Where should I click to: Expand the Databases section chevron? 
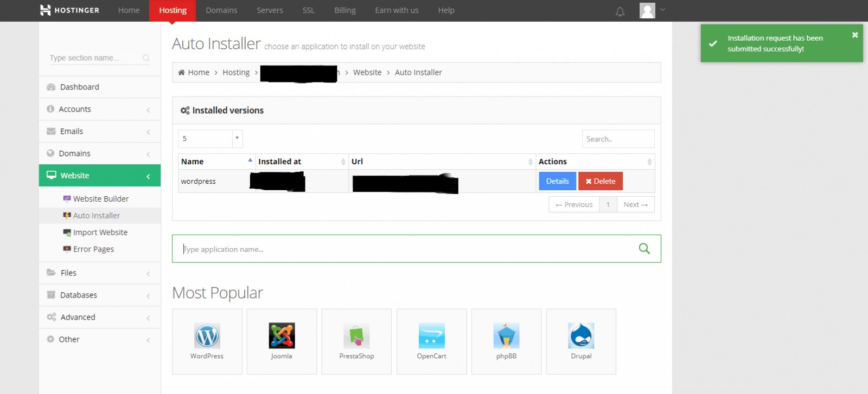click(148, 296)
